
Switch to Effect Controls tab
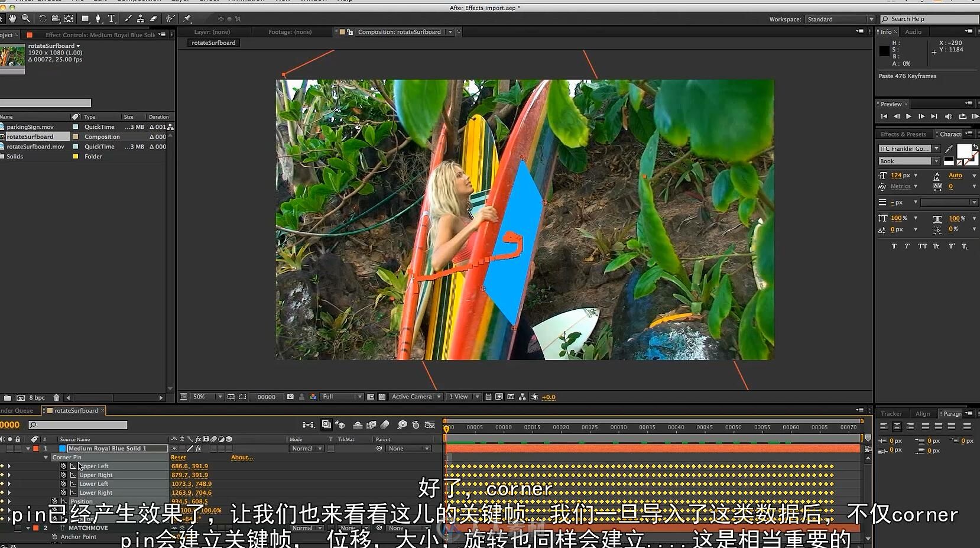coord(100,35)
